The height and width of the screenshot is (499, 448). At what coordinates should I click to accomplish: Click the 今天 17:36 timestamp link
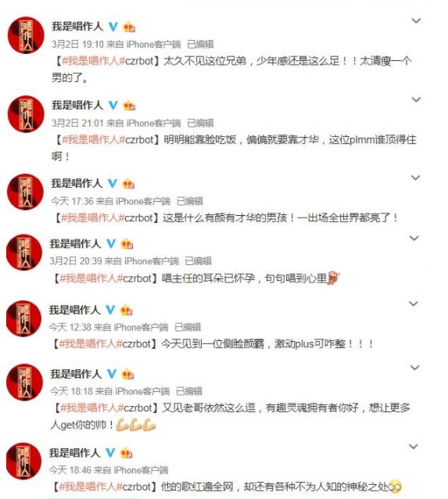point(72,201)
